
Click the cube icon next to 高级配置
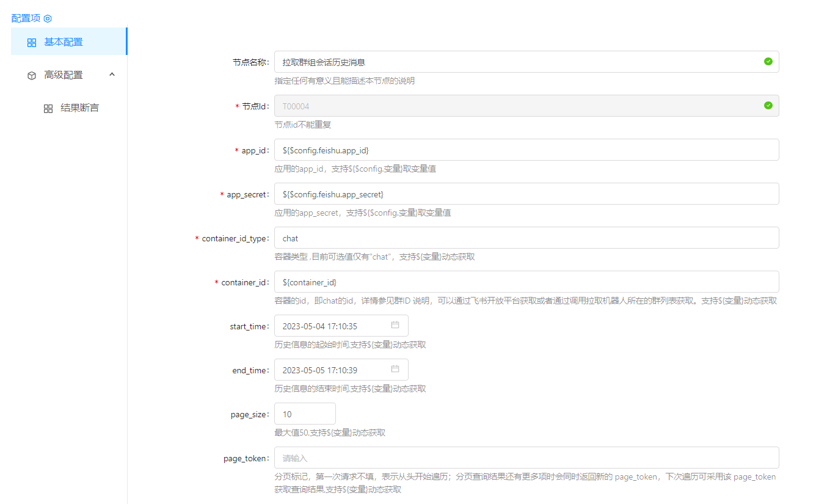point(32,76)
